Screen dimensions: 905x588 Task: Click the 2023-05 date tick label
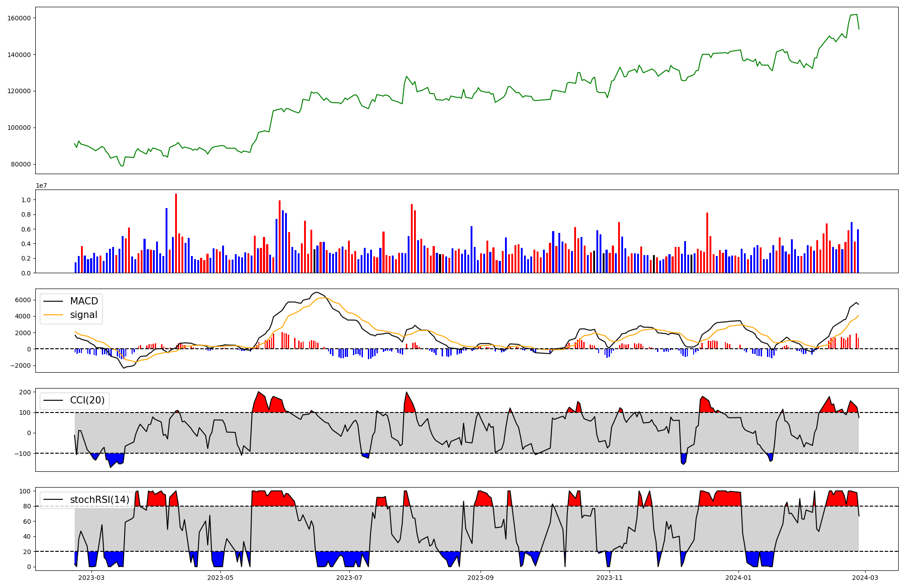pos(220,578)
